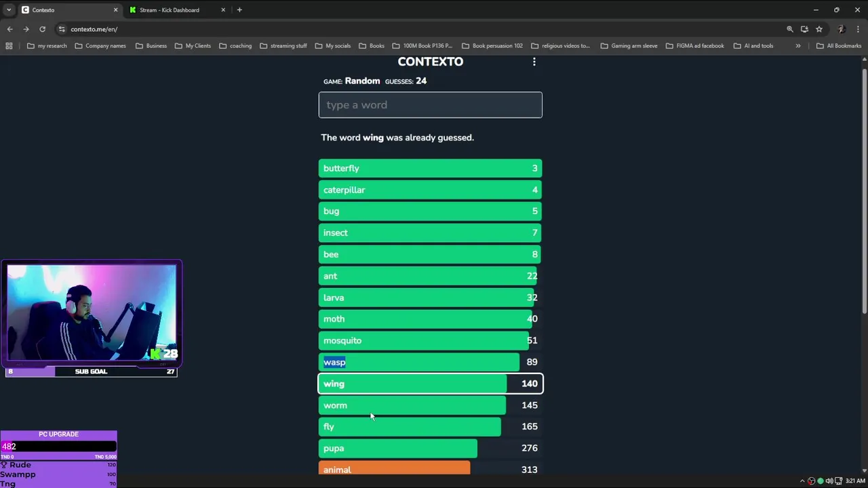
Task: Open the 'streaming stuff' bookmark folder
Action: (x=283, y=46)
